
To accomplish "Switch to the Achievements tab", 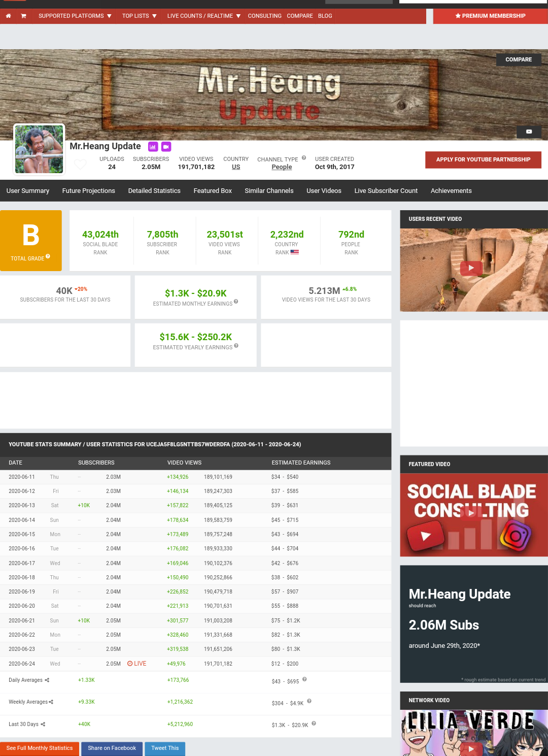I will (451, 191).
